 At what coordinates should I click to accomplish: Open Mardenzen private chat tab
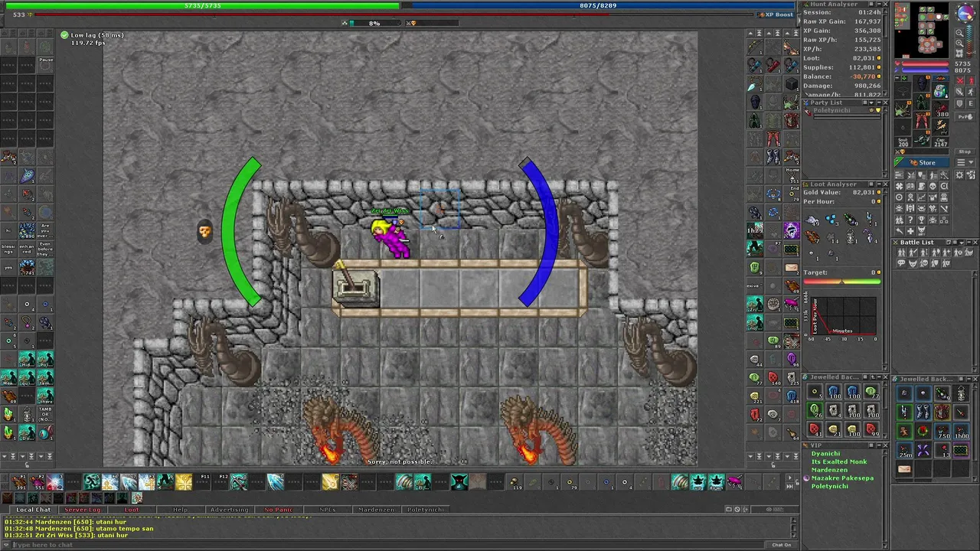tap(376, 509)
